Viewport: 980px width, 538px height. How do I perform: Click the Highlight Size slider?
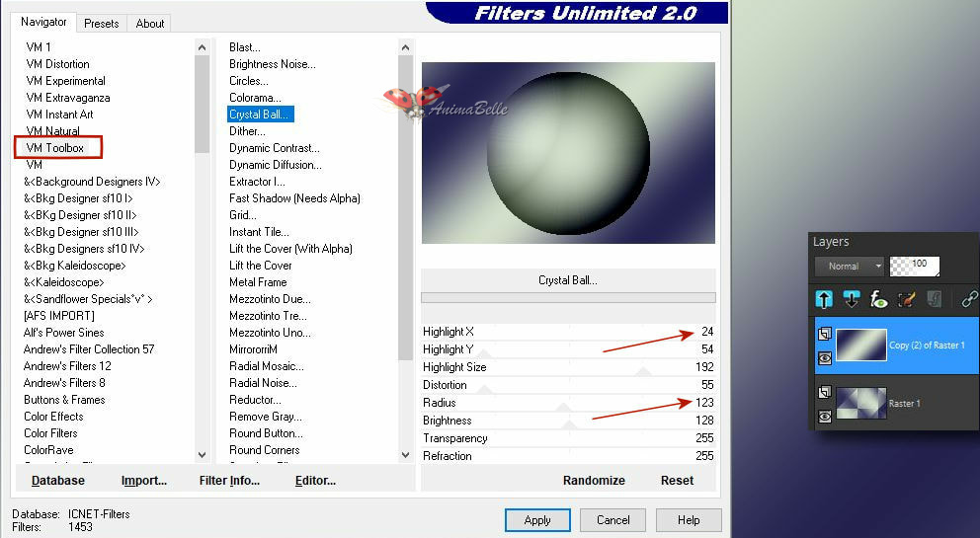click(x=568, y=367)
